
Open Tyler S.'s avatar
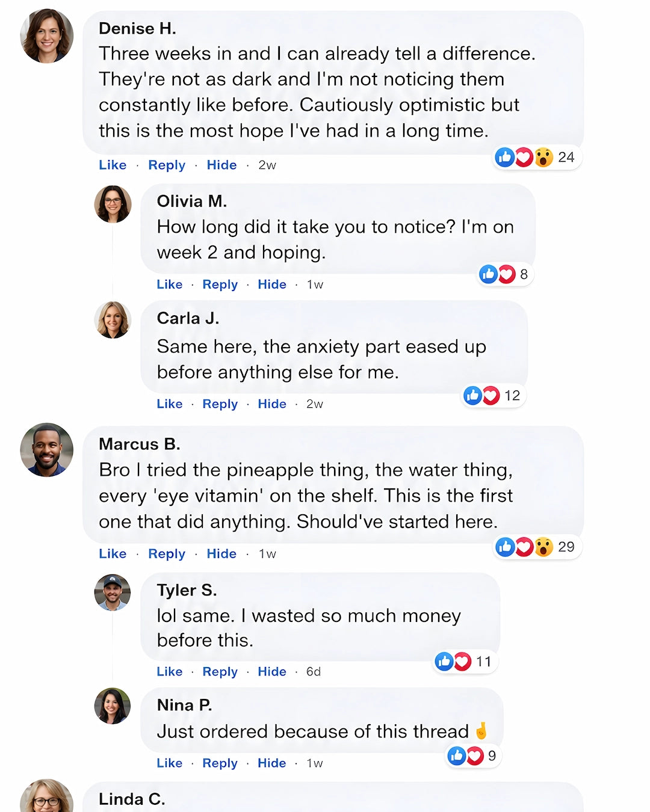click(x=113, y=592)
